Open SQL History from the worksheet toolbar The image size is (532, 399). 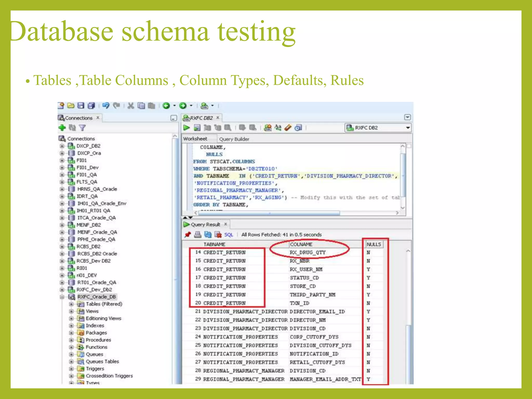(298, 128)
